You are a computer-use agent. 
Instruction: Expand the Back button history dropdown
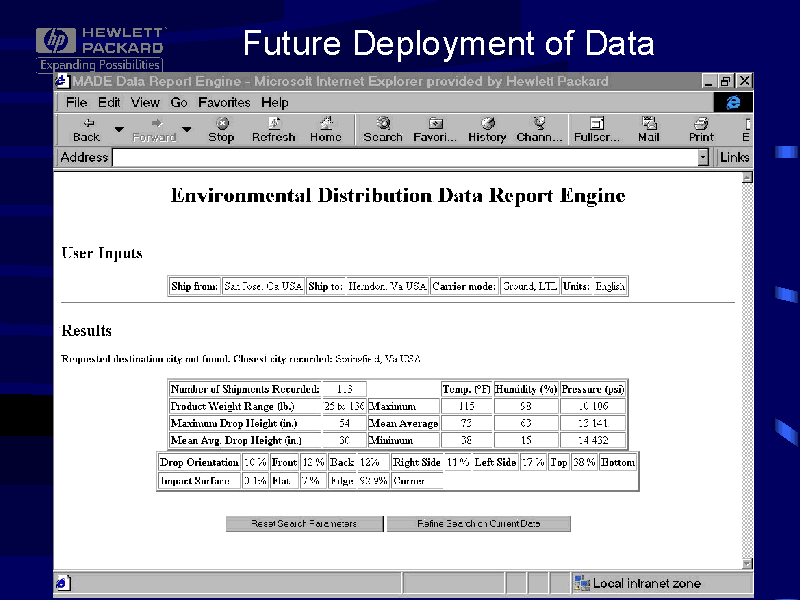(119, 129)
